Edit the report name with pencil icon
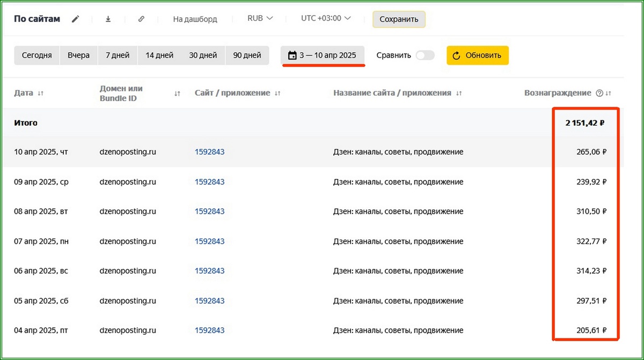The image size is (644, 360). pyautogui.click(x=76, y=19)
